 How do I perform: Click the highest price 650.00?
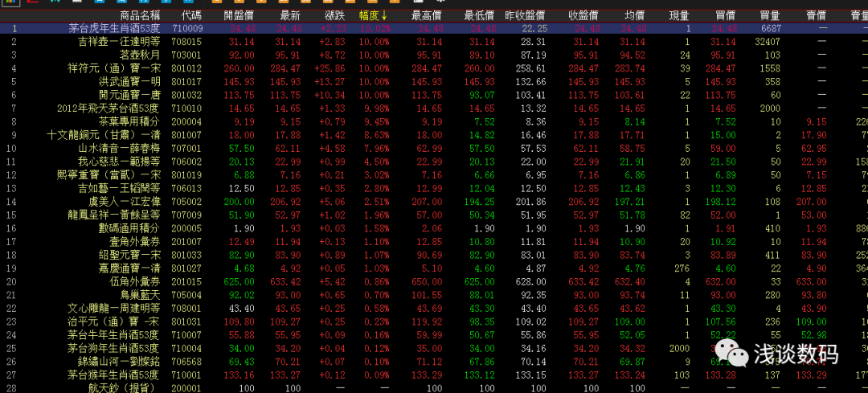click(x=426, y=281)
